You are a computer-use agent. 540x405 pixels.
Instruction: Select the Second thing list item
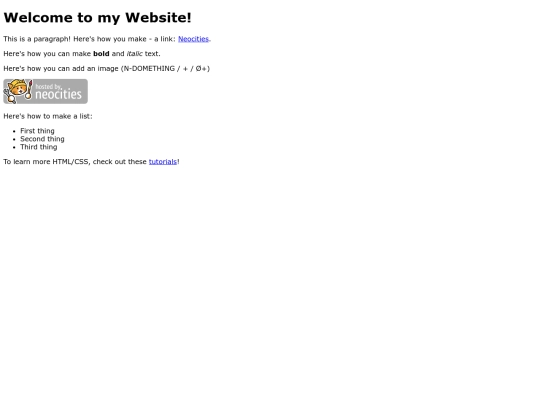pos(42,139)
